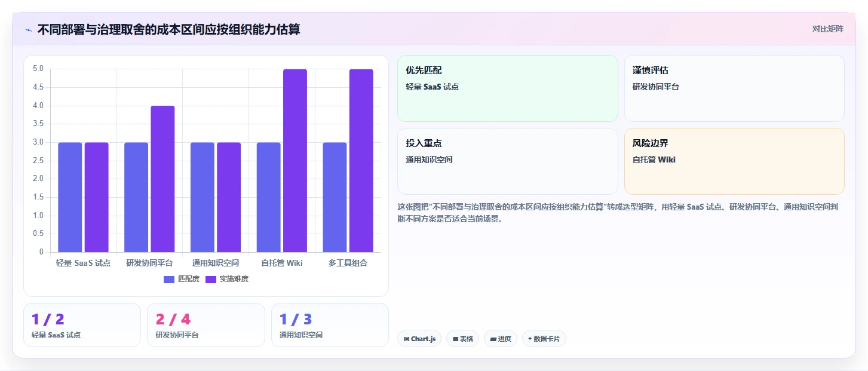This screenshot has height=371, width=868.
Task: Click 通用知识空间 text in 投入重点 card
Action: tap(429, 160)
